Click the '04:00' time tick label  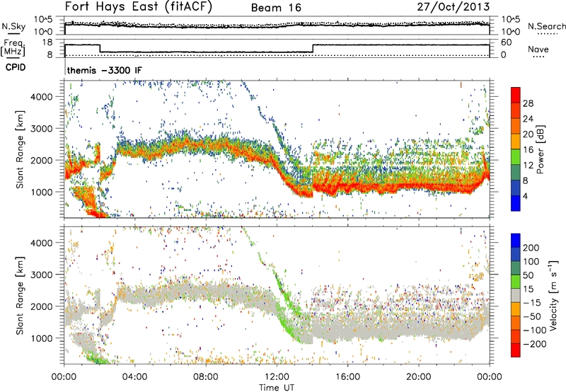point(135,377)
